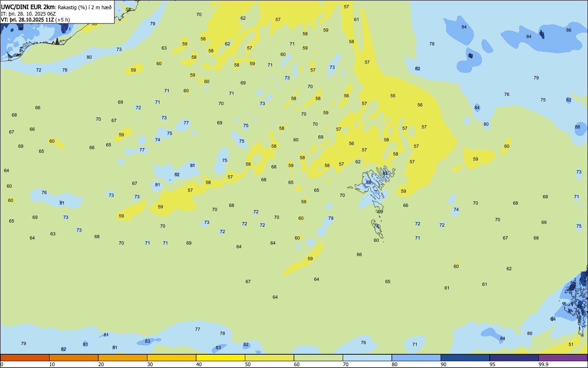Pick the 50–60 pale yellow legend segment
The height and width of the screenshot is (368, 588).
tap(269, 357)
